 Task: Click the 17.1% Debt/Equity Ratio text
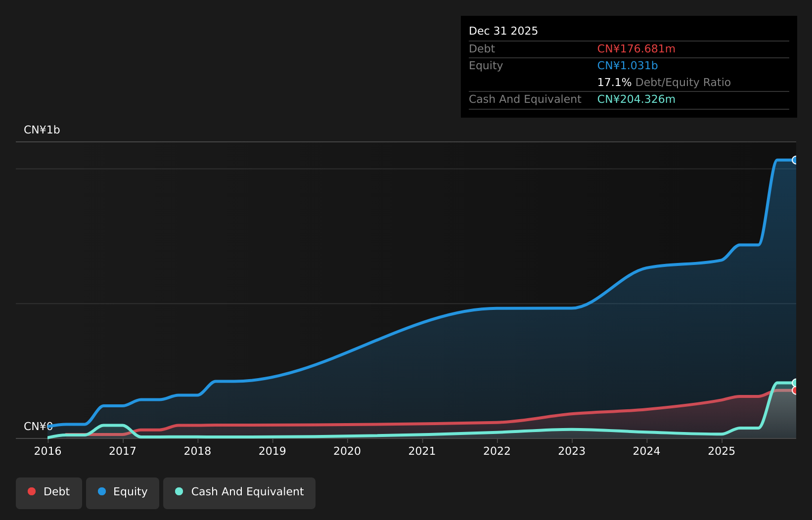664,83
